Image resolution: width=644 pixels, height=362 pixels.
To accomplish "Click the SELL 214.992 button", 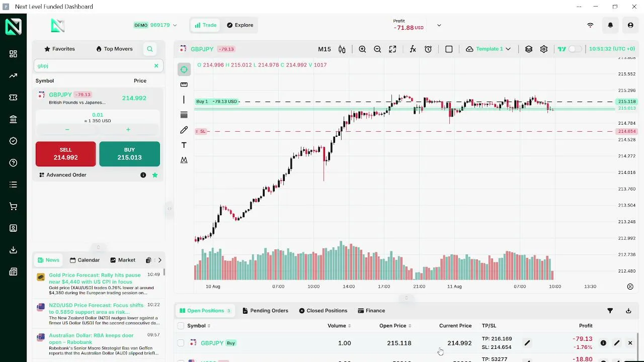I will [65, 154].
